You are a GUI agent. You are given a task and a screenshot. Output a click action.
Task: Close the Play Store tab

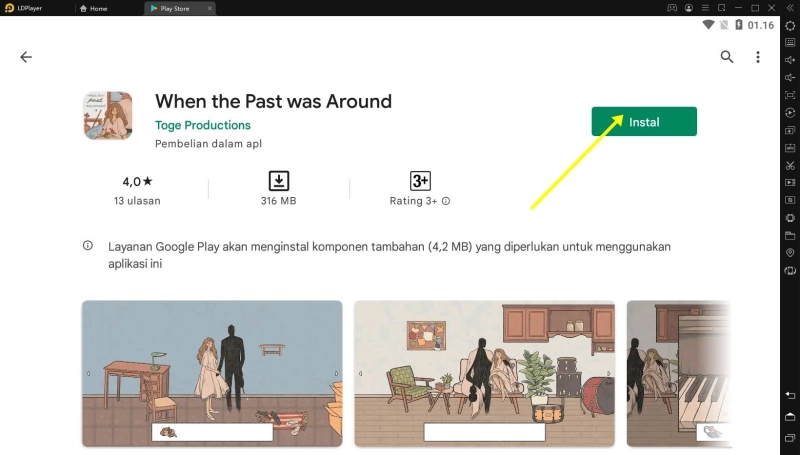209,8
